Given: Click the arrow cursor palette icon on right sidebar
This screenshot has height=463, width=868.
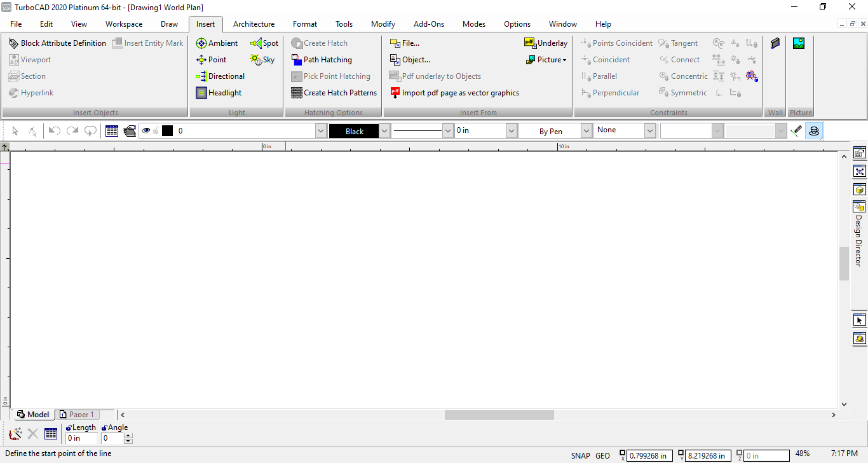Looking at the screenshot, I should (x=859, y=321).
